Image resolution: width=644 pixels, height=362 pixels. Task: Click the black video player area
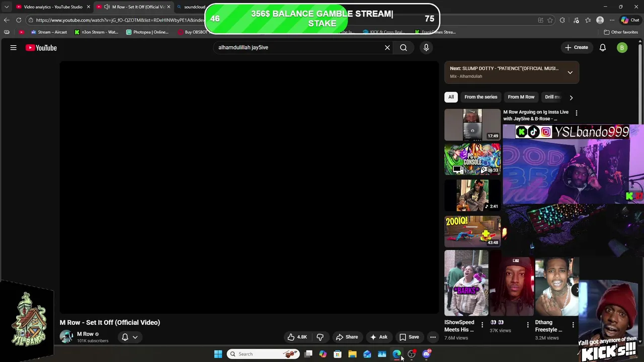point(249,188)
